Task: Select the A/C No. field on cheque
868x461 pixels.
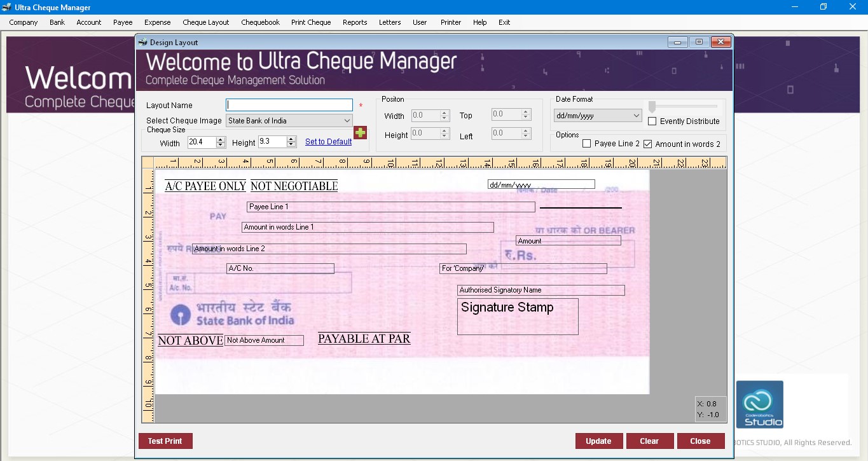Action: pos(280,268)
